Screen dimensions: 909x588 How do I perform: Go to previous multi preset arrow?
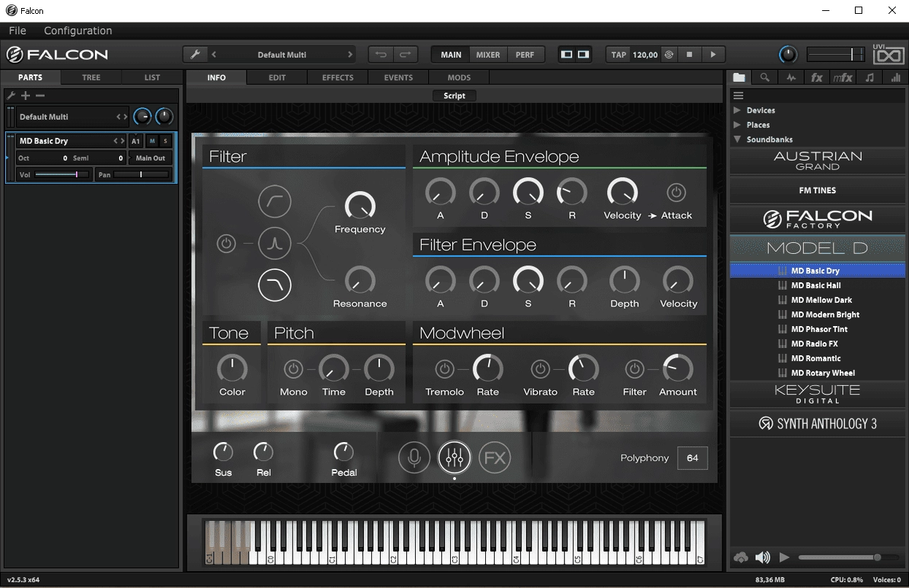(x=214, y=55)
